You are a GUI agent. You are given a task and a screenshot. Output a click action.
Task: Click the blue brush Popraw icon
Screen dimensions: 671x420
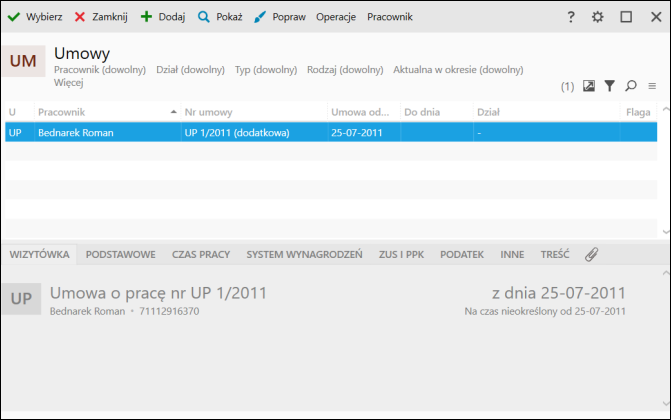pos(260,17)
